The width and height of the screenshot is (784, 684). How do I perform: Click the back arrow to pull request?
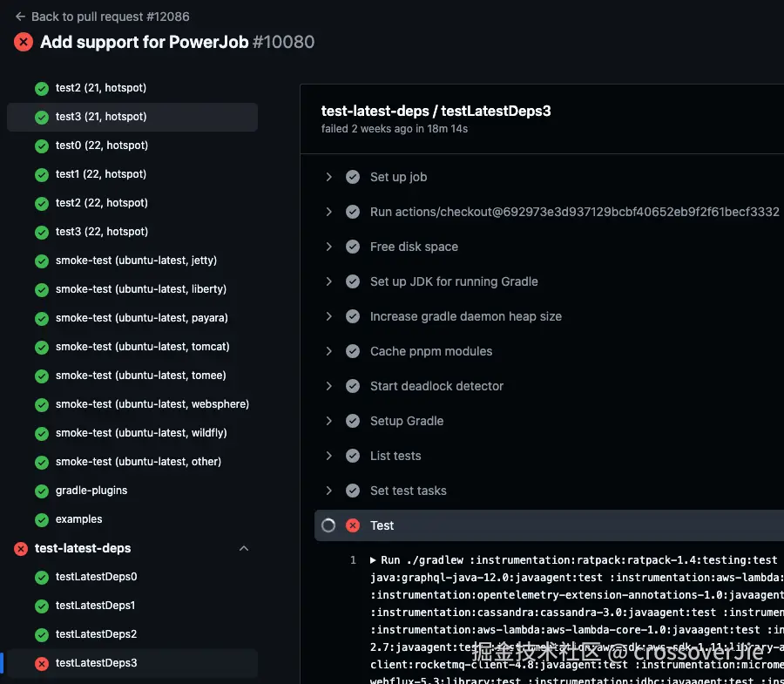[20, 17]
